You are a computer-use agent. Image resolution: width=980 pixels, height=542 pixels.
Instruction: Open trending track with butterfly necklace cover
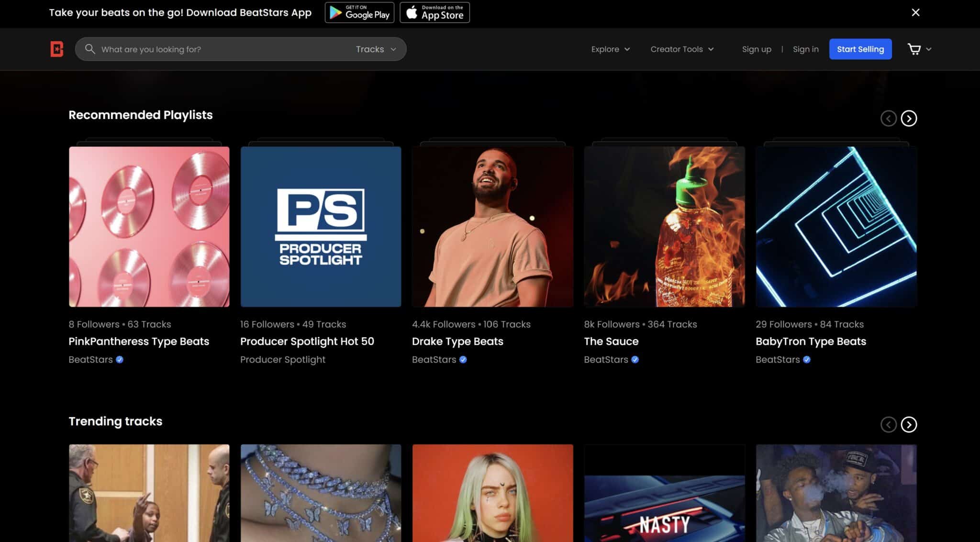(321, 493)
